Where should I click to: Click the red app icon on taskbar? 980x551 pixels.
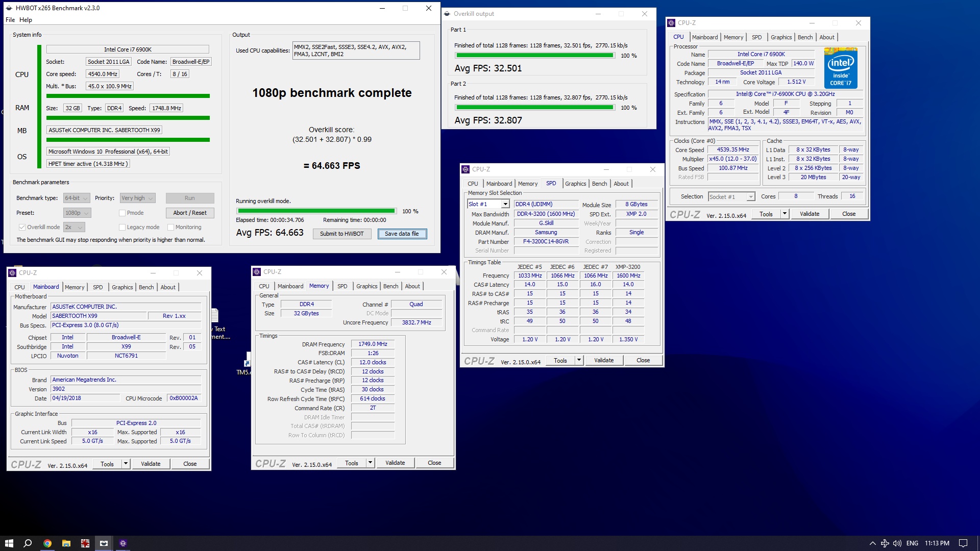point(85,543)
